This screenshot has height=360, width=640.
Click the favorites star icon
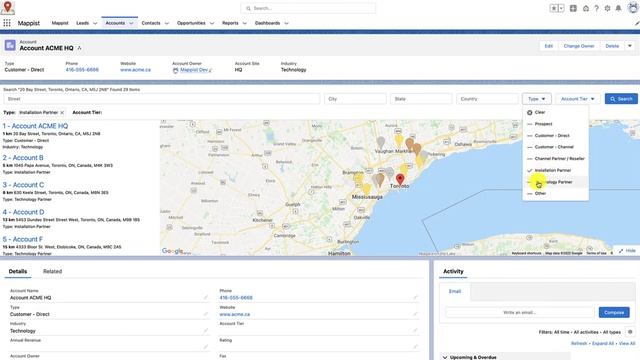click(x=554, y=8)
